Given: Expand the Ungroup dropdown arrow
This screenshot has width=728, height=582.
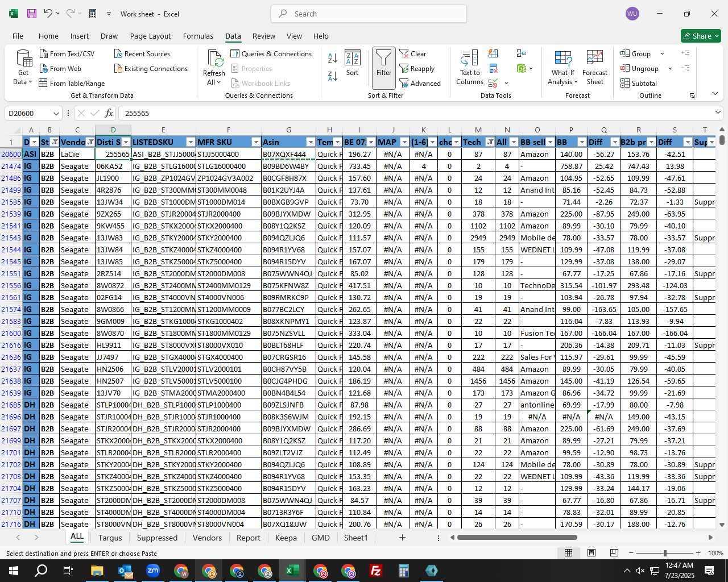Looking at the screenshot, I should point(670,69).
